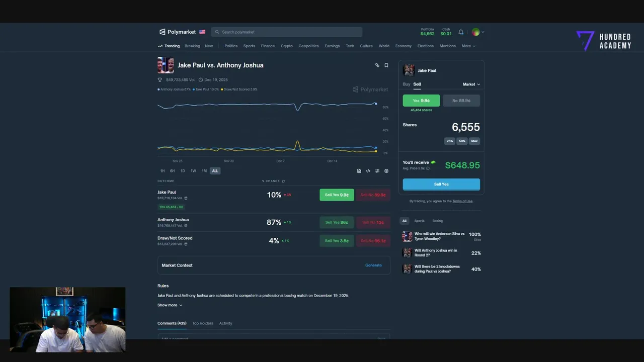Click Sell Yes 9.9¢ for Jake Paul
The image size is (644, 362).
click(337, 195)
